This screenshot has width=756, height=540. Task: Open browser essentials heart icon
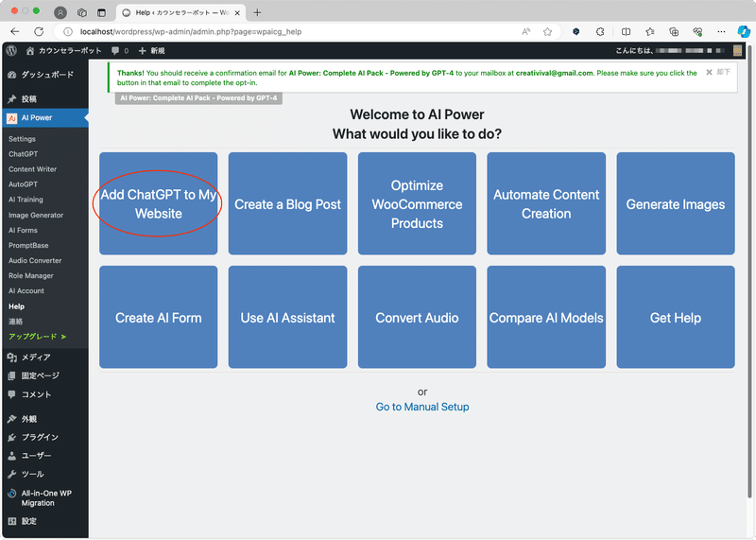[697, 32]
